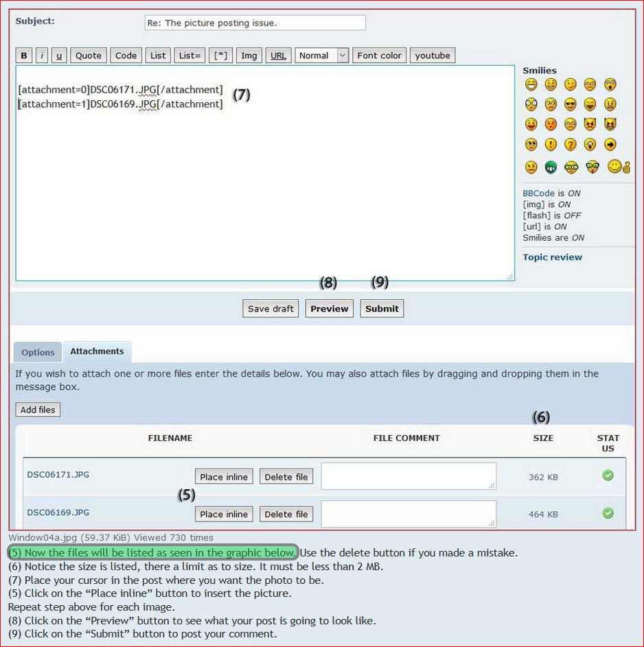This screenshot has height=647, width=644.
Task: Insert the cool sunglasses smiley
Action: pyautogui.click(x=570, y=104)
